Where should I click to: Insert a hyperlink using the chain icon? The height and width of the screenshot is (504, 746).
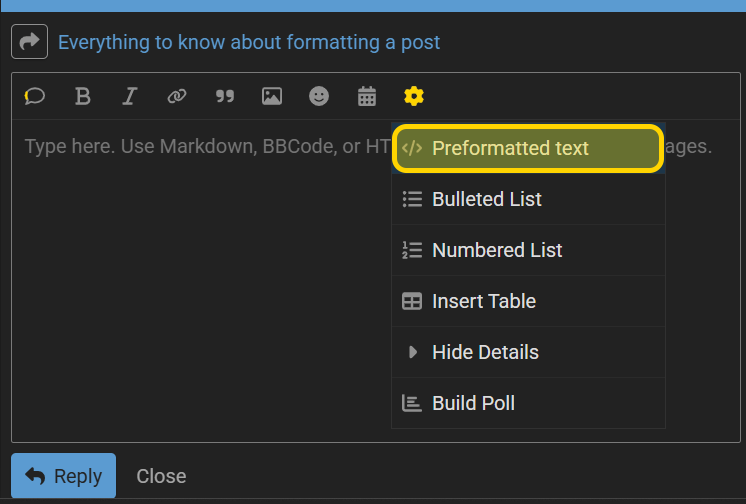point(177,97)
